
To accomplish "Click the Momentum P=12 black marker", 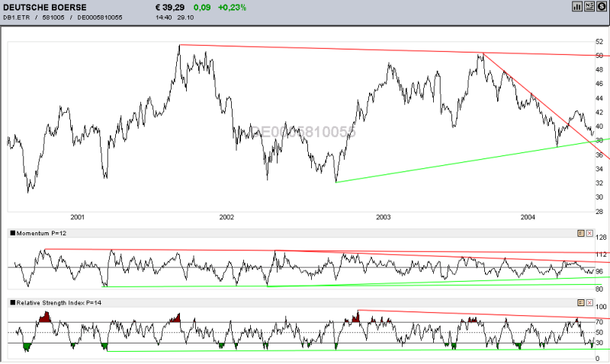I will [x=13, y=233].
